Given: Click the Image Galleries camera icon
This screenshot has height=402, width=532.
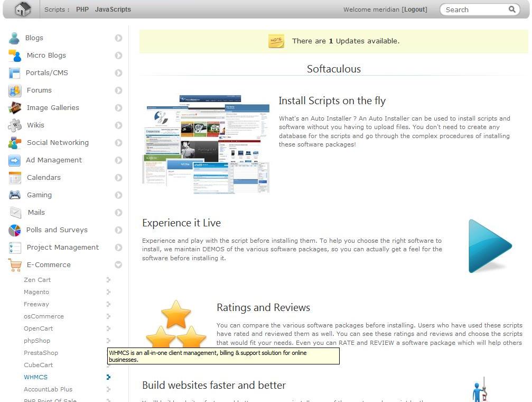Looking at the screenshot, I should [15, 108].
